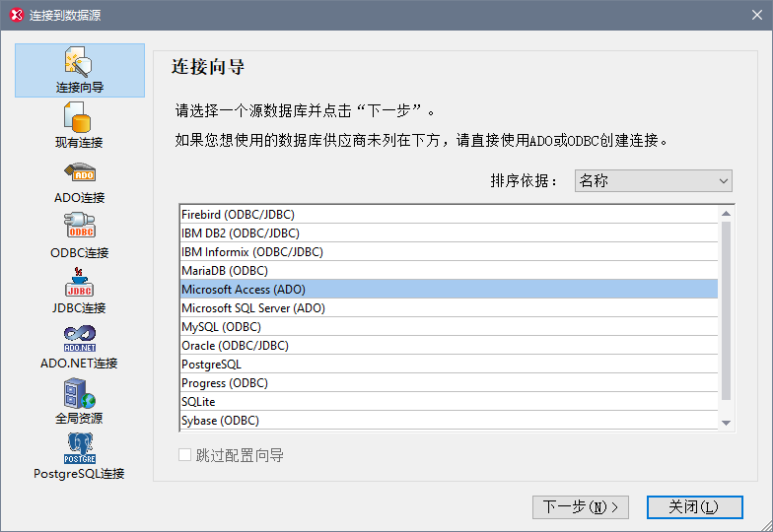Click the 下一步(N) button
Image resolution: width=773 pixels, height=532 pixels.
[580, 506]
